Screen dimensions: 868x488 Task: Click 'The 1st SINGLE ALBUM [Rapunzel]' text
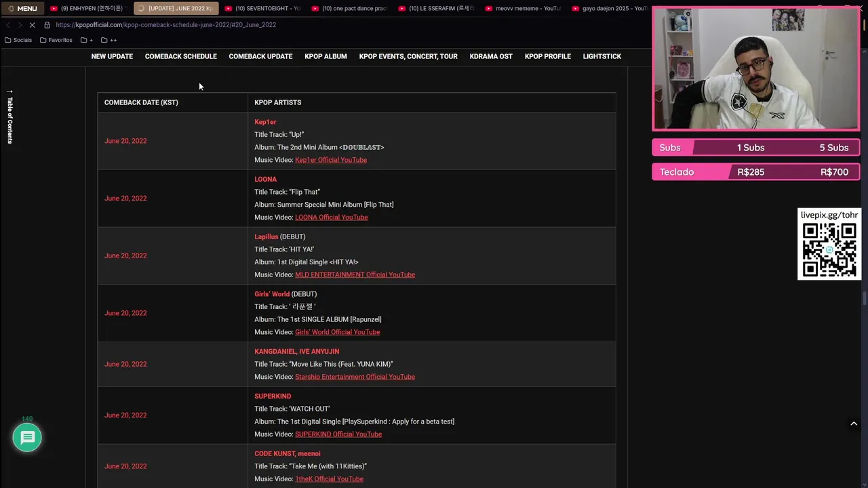click(329, 319)
